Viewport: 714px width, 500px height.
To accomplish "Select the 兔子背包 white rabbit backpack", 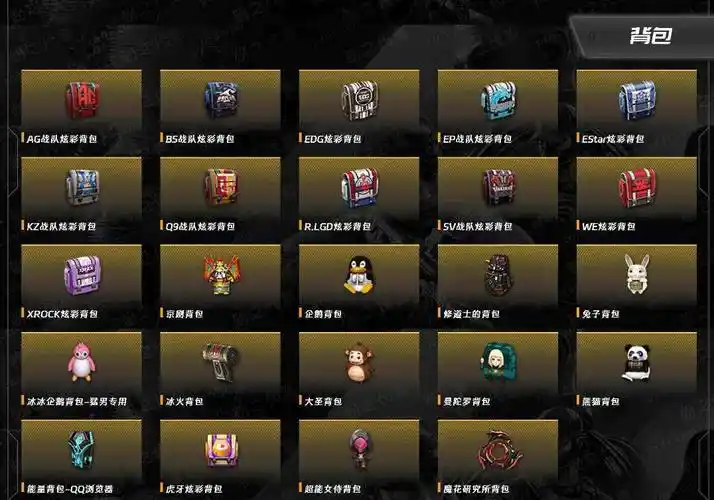I will pos(637,274).
